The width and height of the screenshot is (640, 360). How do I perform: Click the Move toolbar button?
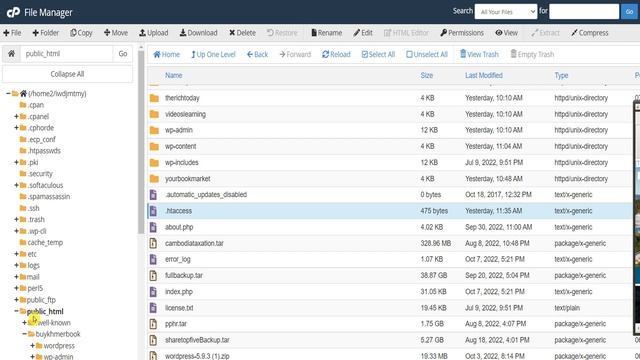point(116,33)
